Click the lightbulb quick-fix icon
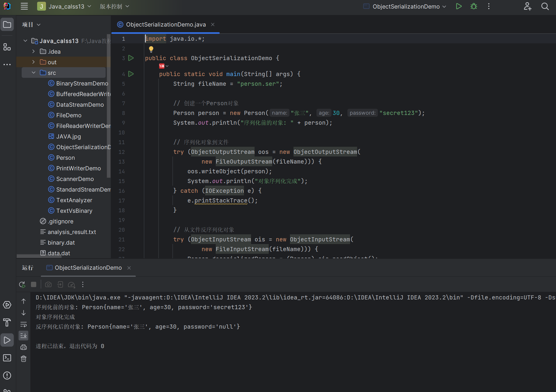Image resolution: width=556 pixels, height=392 pixels. pos(151,49)
